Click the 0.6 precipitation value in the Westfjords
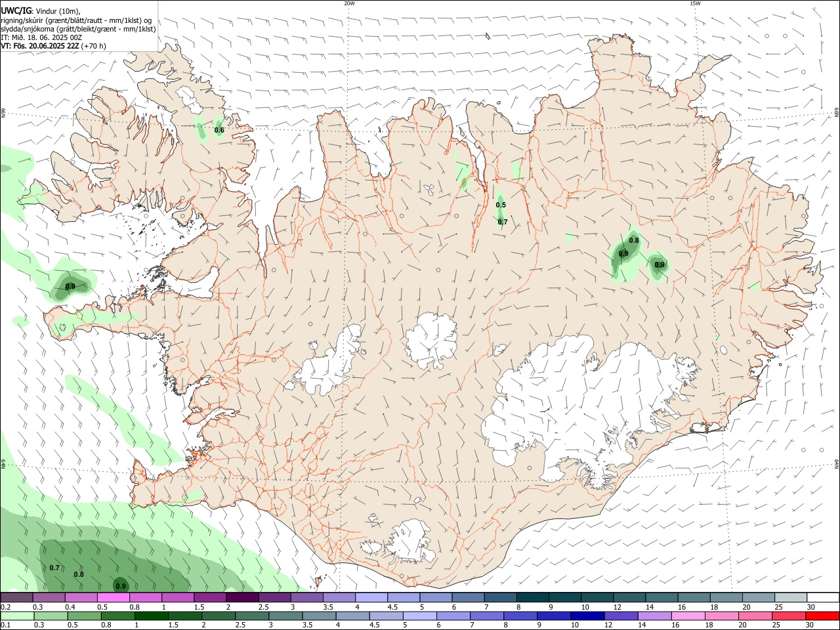 point(219,130)
